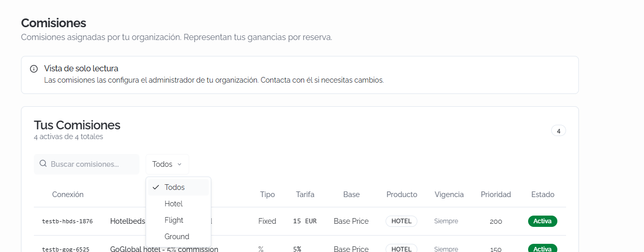
Task: Select Todos in the filter menu
Action: point(178,187)
